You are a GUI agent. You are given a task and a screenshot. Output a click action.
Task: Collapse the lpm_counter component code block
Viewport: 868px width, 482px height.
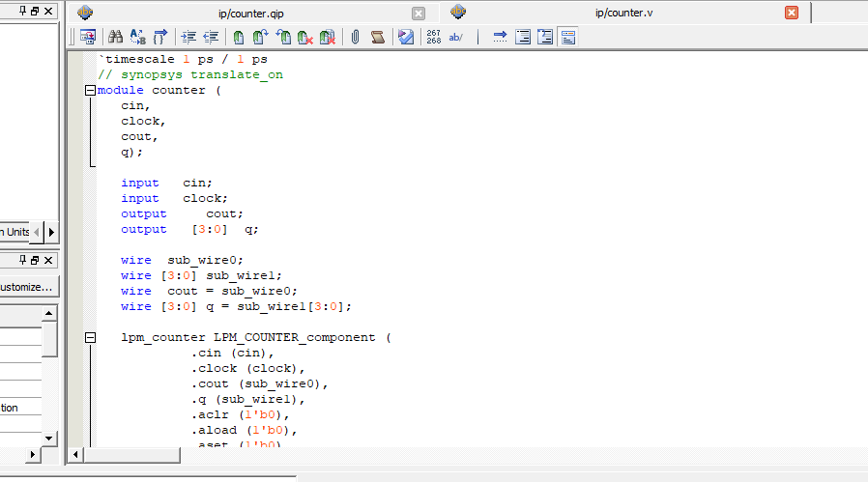click(x=90, y=337)
